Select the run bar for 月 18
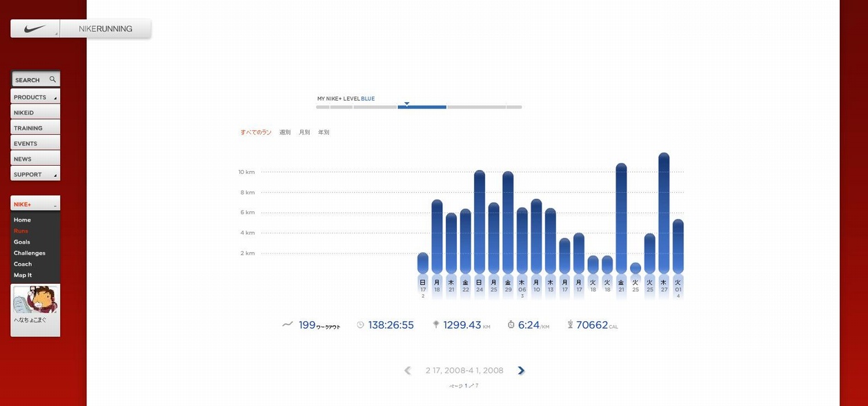 (437, 237)
